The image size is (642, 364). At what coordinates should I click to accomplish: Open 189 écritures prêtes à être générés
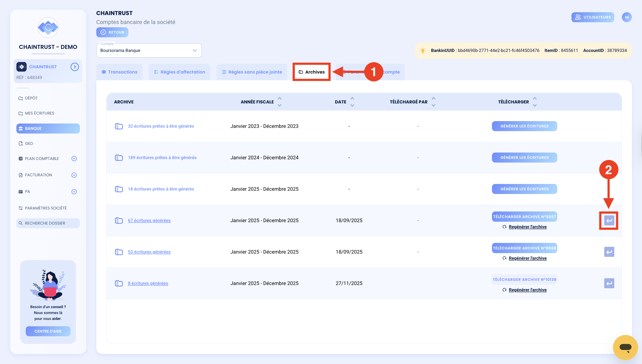[162, 158]
